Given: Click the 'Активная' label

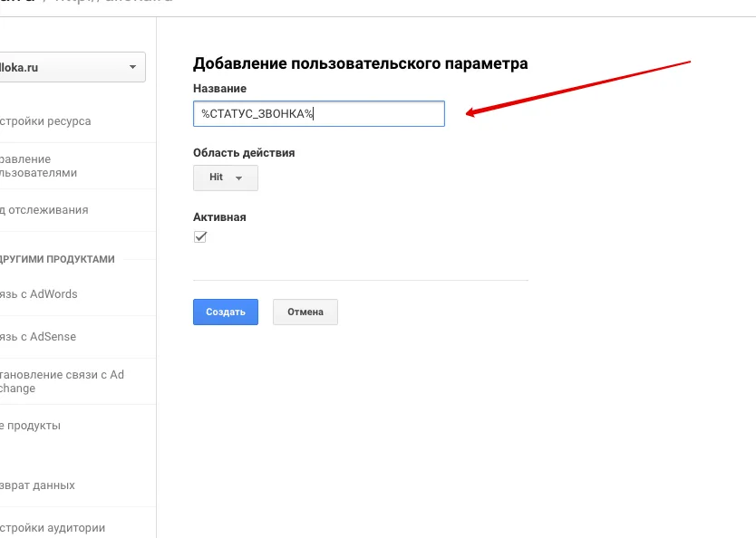Looking at the screenshot, I should click(219, 217).
